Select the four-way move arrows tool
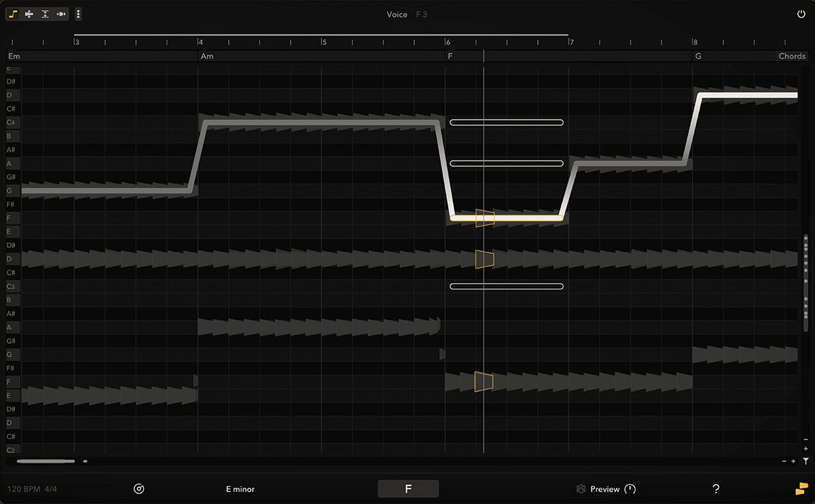This screenshot has height=504, width=815. pyautogui.click(x=29, y=14)
